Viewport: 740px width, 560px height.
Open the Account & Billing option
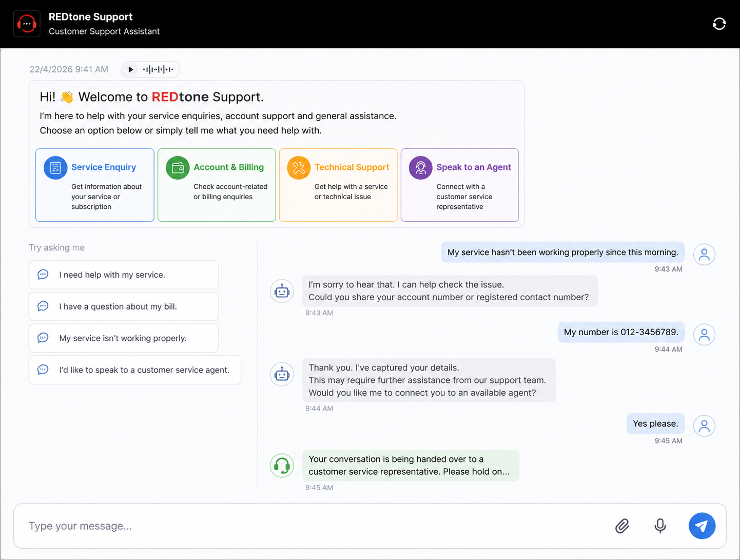click(217, 185)
